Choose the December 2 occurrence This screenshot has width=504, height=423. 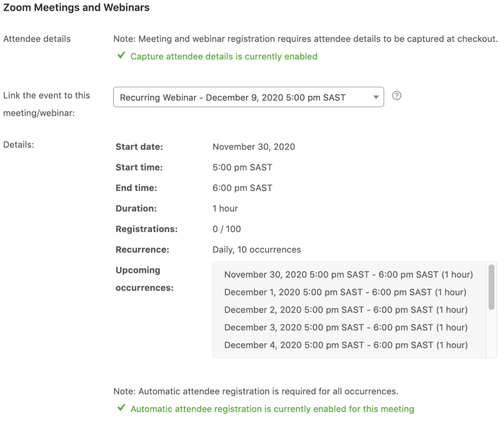(343, 310)
